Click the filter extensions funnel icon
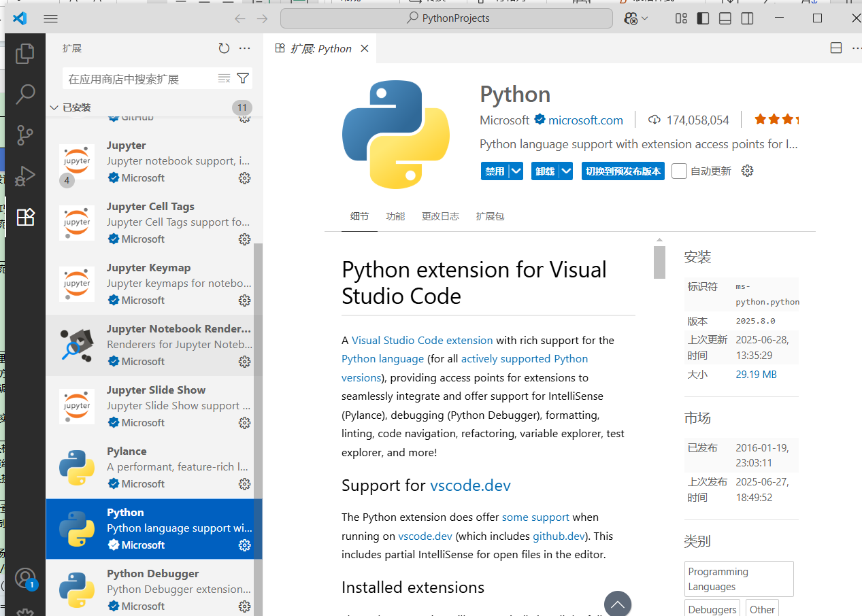 (243, 78)
